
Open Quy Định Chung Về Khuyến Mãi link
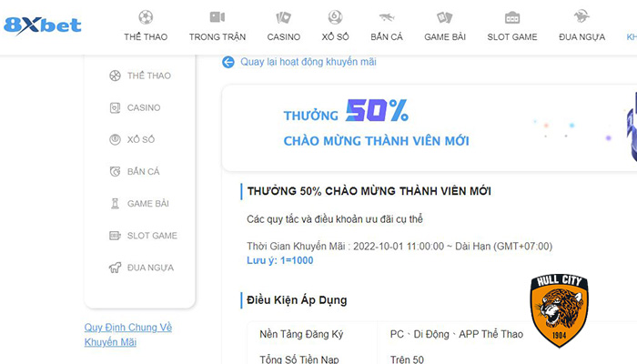pyautogui.click(x=128, y=335)
